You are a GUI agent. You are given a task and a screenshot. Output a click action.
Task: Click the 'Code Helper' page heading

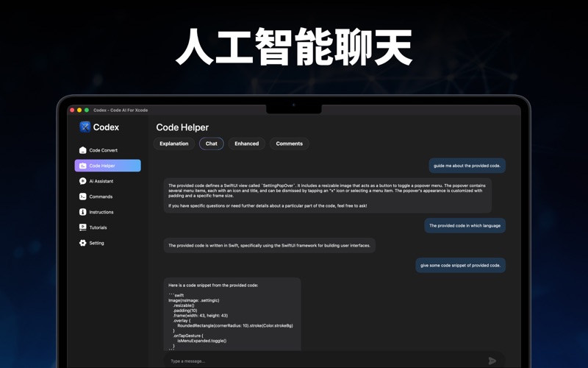pos(182,127)
